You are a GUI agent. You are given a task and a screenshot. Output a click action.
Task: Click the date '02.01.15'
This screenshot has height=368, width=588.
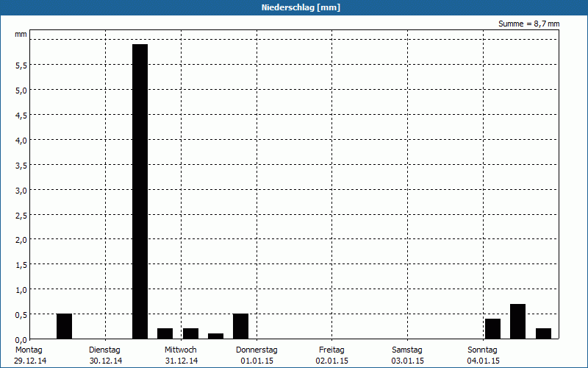pyautogui.click(x=332, y=361)
